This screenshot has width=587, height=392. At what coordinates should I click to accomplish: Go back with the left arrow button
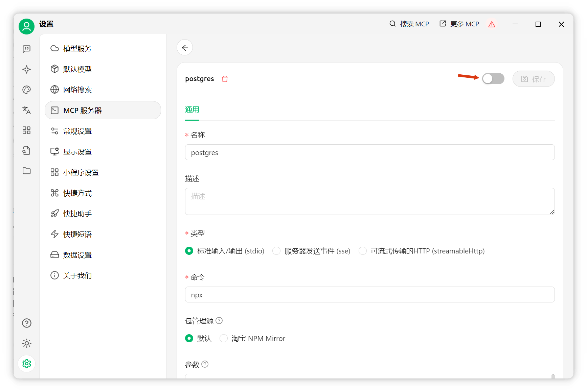tap(185, 48)
